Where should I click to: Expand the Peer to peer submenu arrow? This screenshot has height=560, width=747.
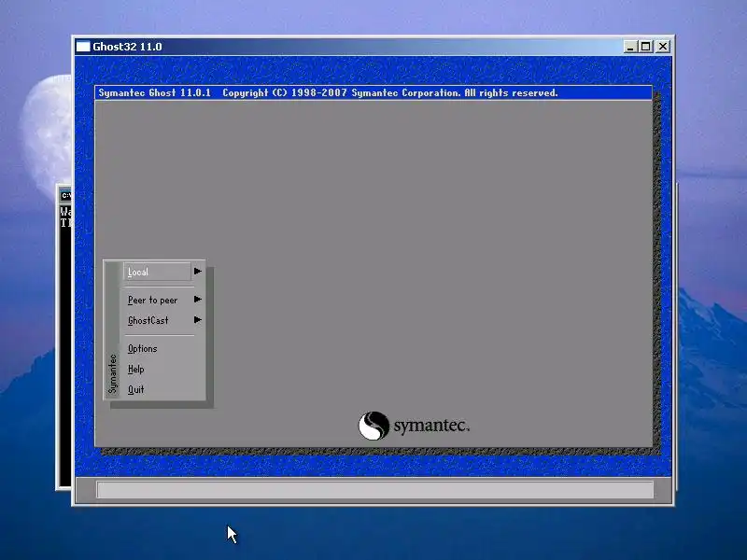click(x=198, y=300)
